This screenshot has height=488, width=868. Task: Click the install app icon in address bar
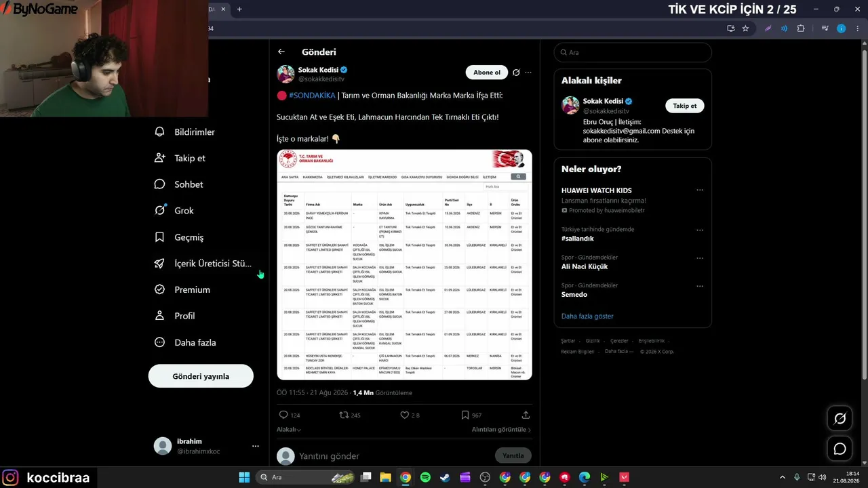[x=730, y=28]
